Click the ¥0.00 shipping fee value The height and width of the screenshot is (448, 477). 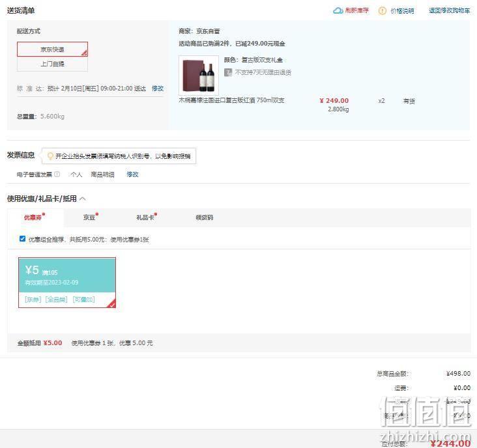point(462,388)
